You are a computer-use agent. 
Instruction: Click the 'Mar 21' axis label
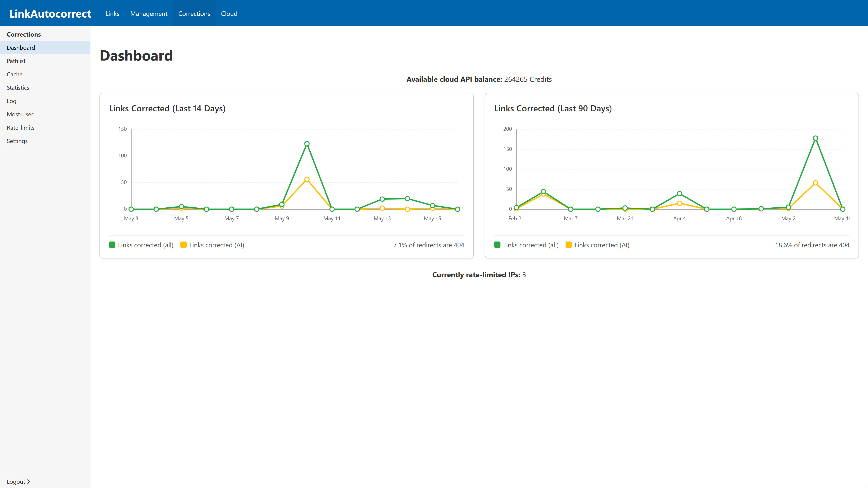(625, 218)
